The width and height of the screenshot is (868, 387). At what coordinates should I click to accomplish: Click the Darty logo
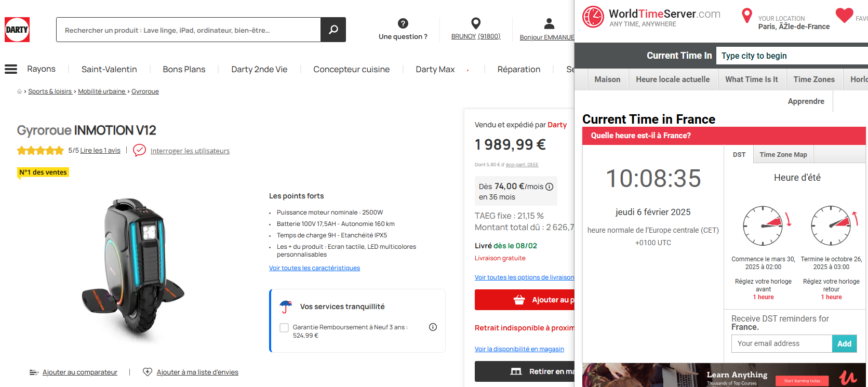tap(17, 30)
